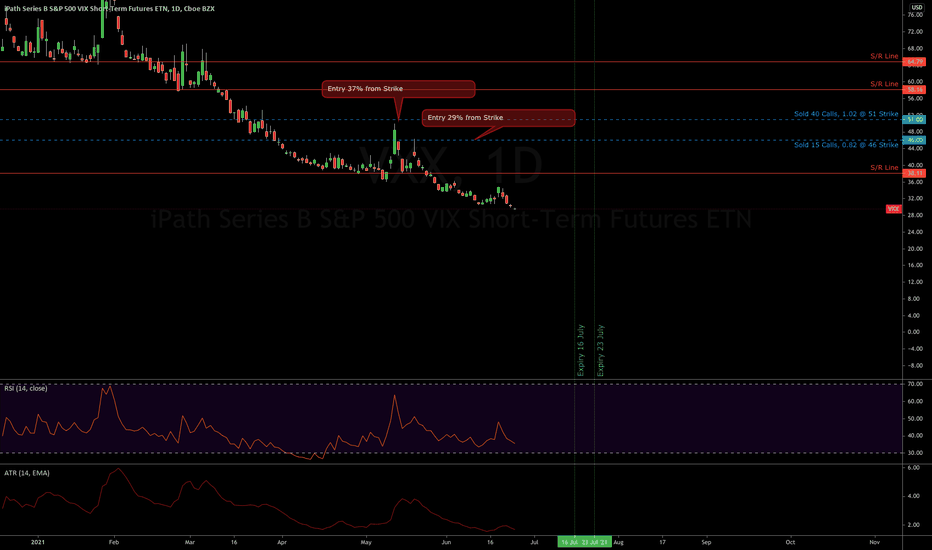Viewport: 932px width, 550px height.
Task: Click the 28.00 value on price axis
Action: click(915, 215)
